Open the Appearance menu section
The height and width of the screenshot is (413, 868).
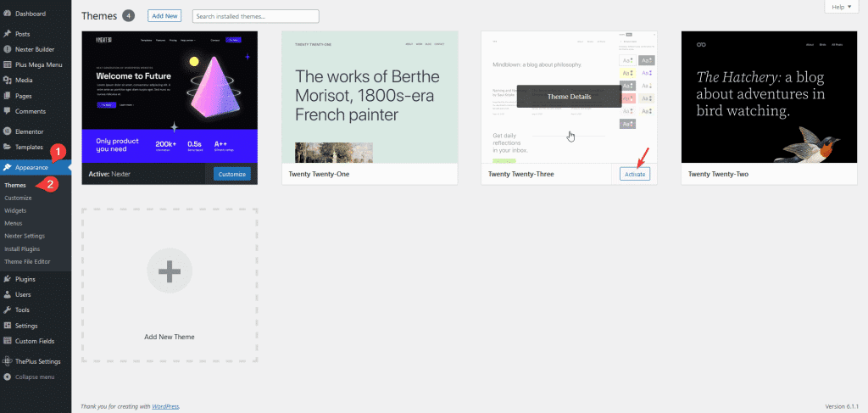click(32, 168)
